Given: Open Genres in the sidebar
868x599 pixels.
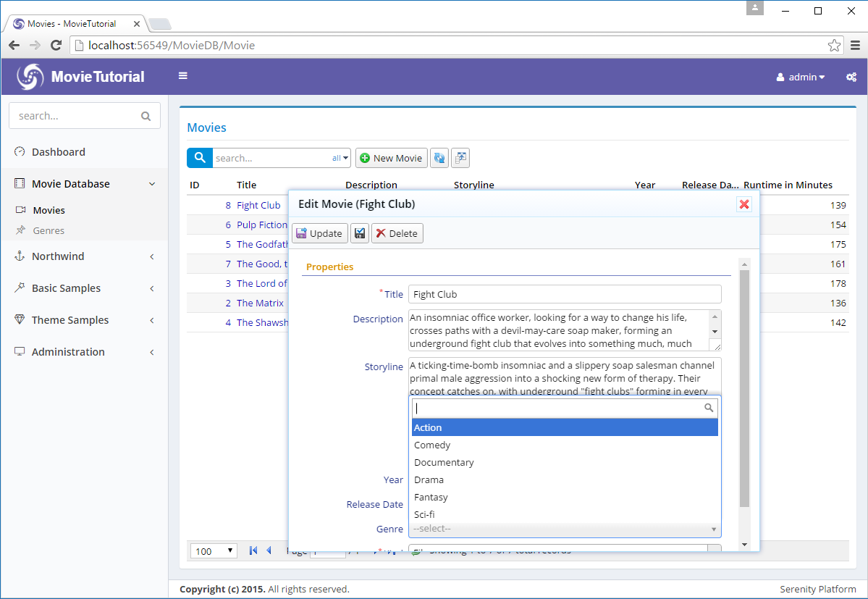Looking at the screenshot, I should tap(49, 230).
